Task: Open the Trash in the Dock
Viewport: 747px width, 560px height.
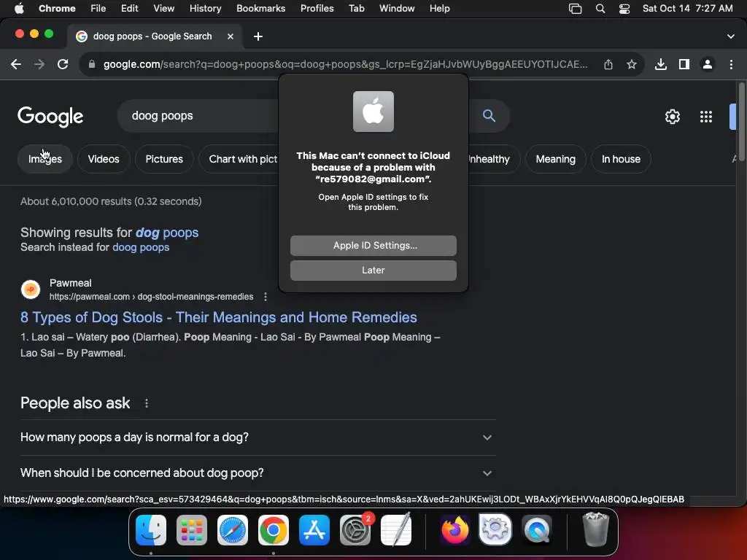Action: point(595,530)
